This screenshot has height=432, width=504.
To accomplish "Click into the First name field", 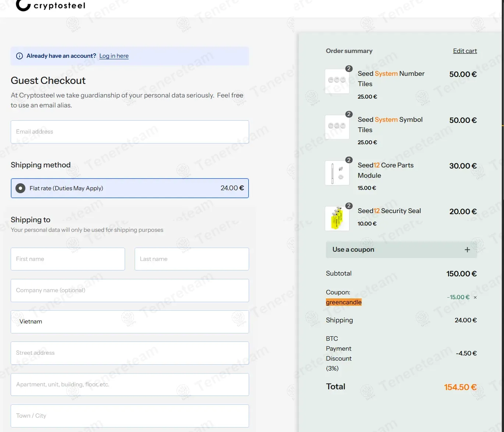I will (x=68, y=259).
